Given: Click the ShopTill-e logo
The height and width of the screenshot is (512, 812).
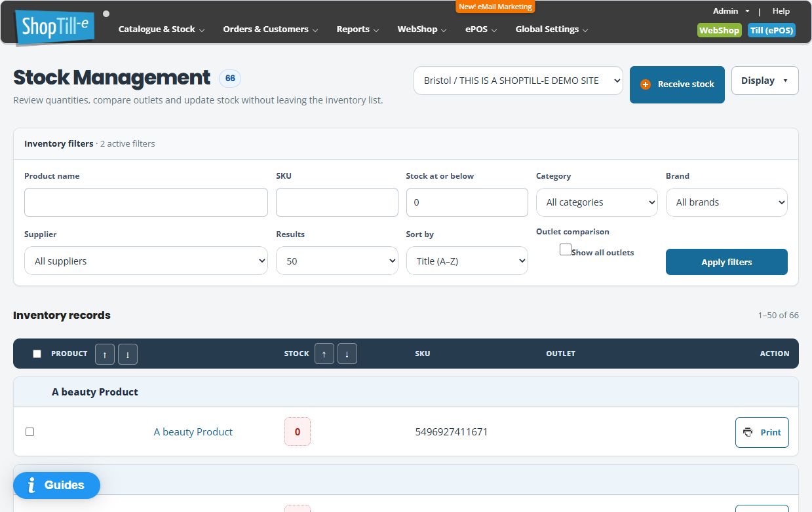Looking at the screenshot, I should click(55, 27).
